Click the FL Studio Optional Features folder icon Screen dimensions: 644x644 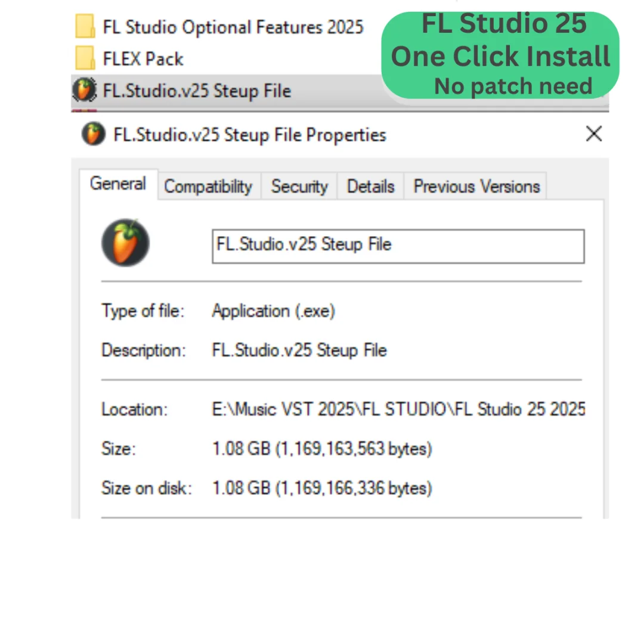85,27
